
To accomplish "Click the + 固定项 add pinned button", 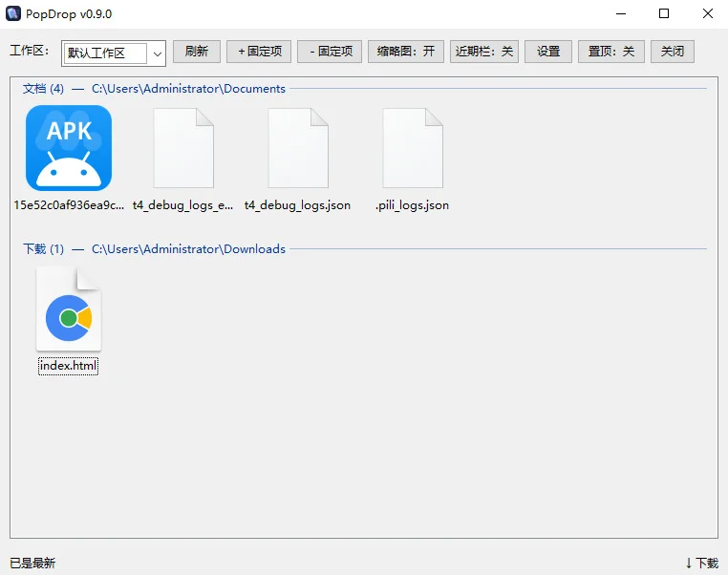I will pyautogui.click(x=259, y=51).
